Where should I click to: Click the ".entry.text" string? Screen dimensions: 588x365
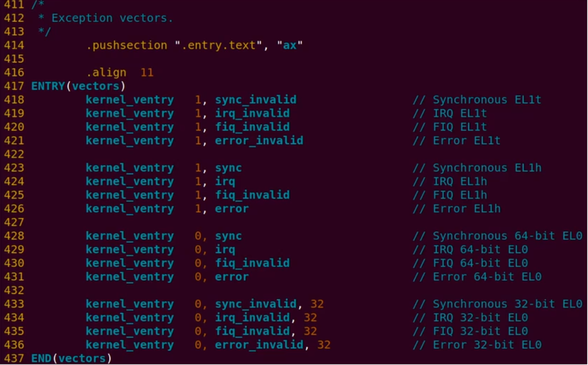click(218, 46)
